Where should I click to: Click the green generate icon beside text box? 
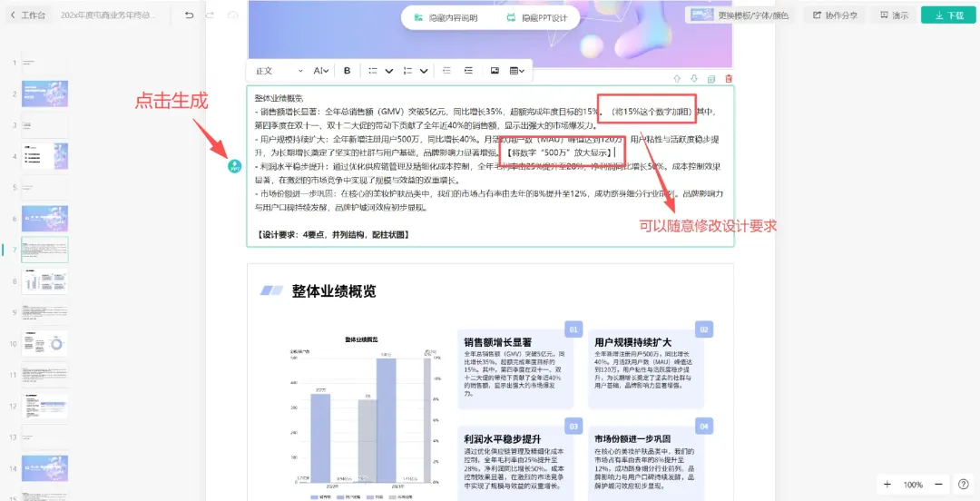point(234,166)
